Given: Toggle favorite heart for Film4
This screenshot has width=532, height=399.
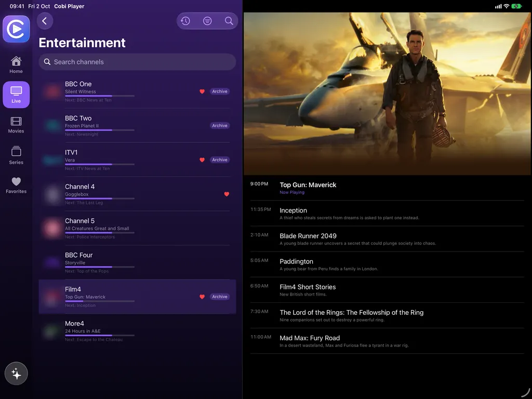Looking at the screenshot, I should tap(202, 297).
